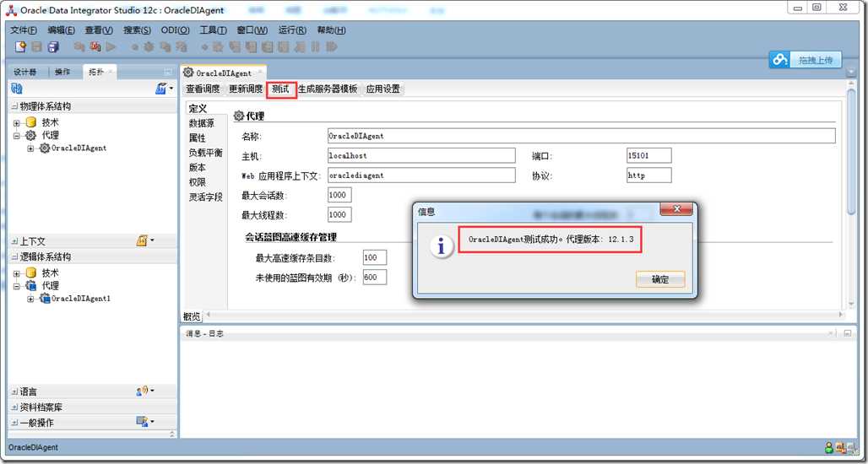This screenshot has height=464, width=868.
Task: Open the ODI(O) menu
Action: click(175, 30)
